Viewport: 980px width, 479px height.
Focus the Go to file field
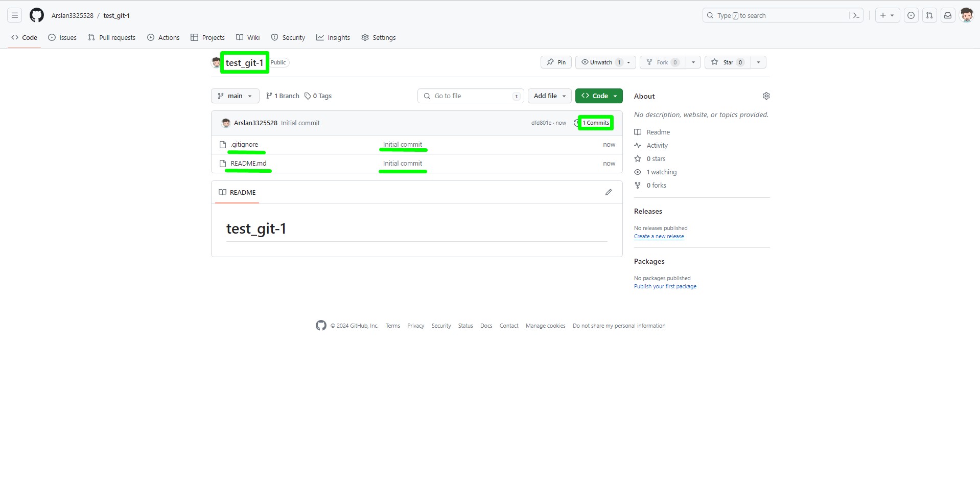[x=471, y=96]
